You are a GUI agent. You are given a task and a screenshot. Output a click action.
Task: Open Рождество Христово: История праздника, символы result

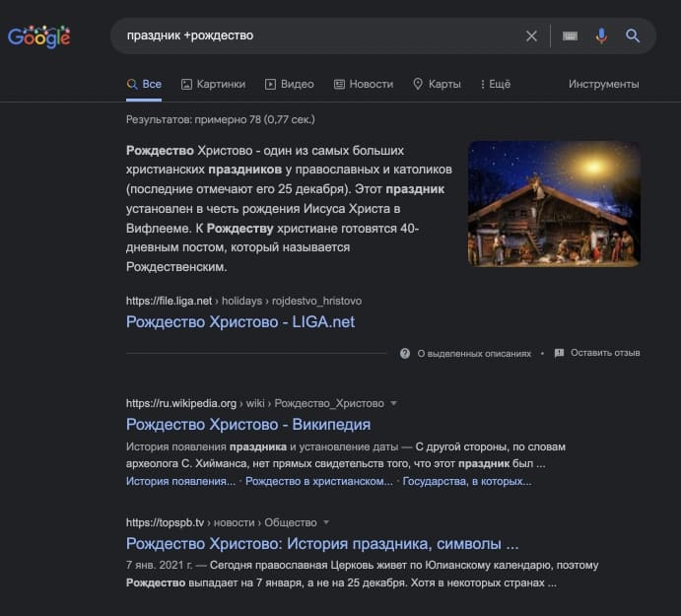[x=322, y=543]
